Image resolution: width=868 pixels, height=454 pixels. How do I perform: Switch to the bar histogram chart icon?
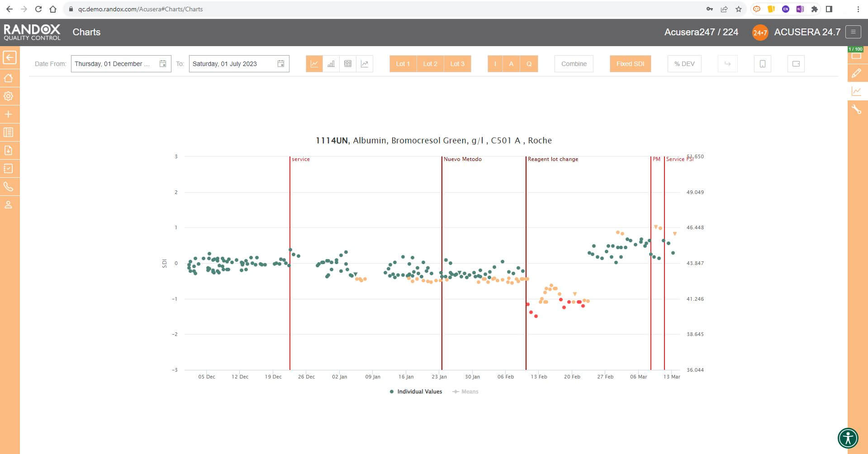(331, 64)
